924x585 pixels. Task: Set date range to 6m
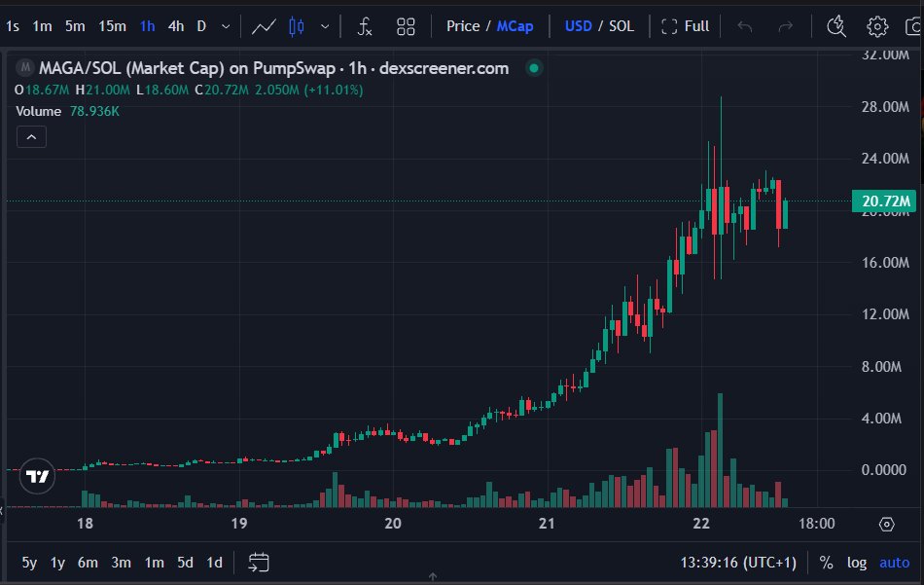click(88, 563)
